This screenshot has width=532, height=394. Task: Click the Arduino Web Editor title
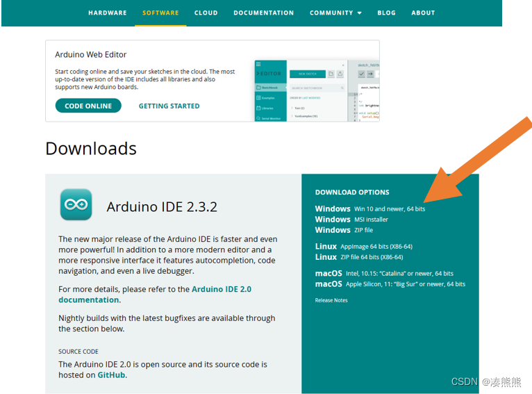(x=90, y=55)
